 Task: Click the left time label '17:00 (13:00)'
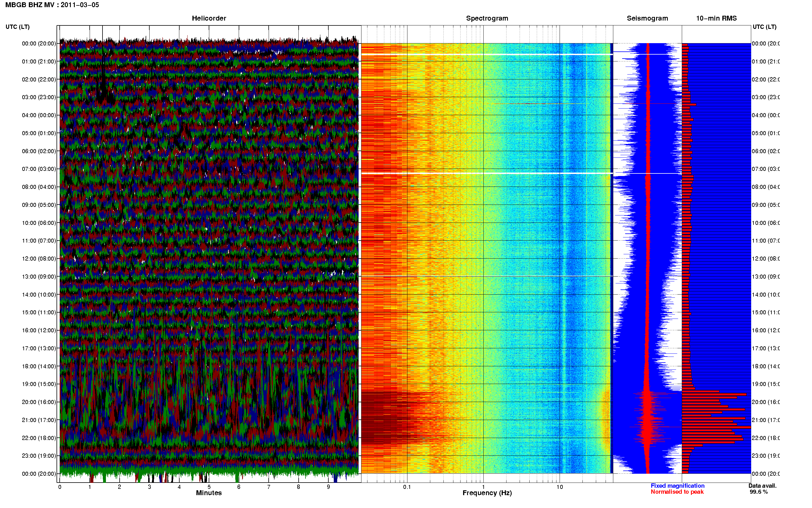pos(39,348)
